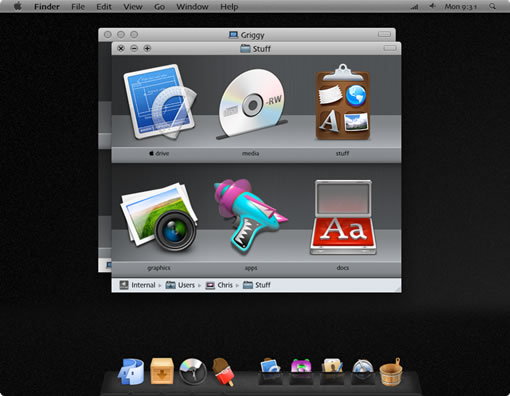Viewport: 510px width, 396px height.
Task: Open the wooden bucket trash icon
Action: point(391,372)
